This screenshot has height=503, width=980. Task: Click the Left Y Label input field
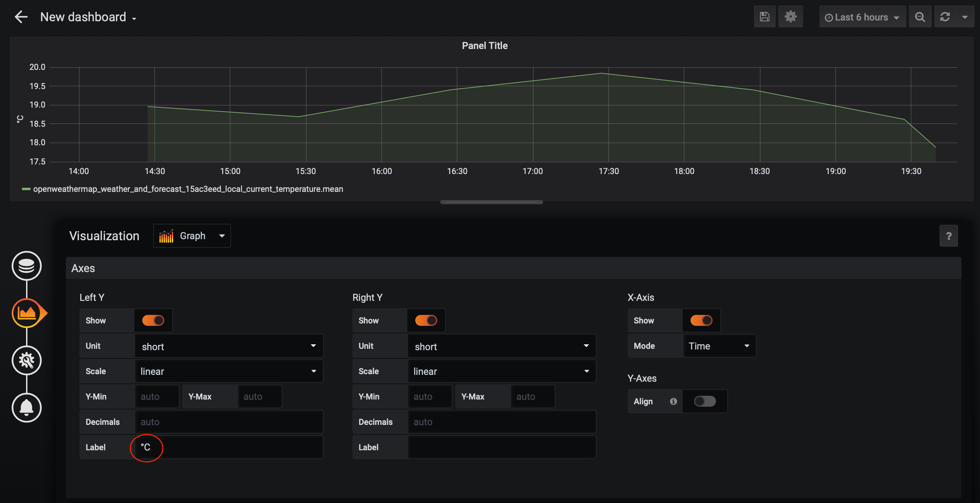tap(229, 447)
